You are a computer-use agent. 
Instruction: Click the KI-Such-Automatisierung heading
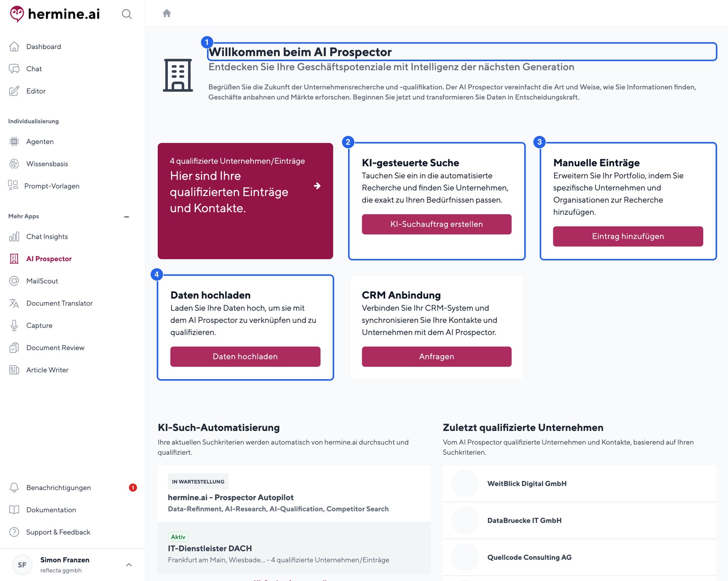pos(219,428)
